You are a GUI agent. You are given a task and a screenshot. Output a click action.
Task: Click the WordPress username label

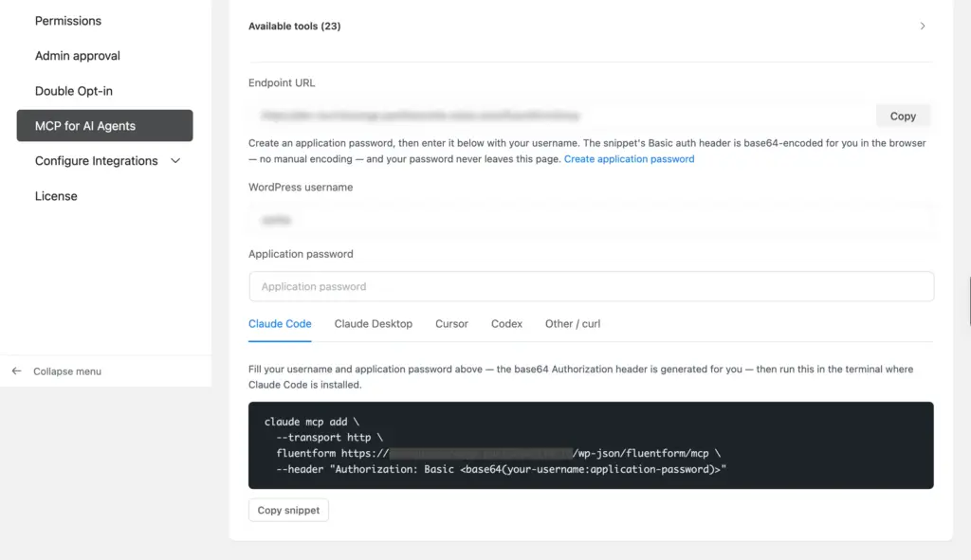(x=301, y=187)
